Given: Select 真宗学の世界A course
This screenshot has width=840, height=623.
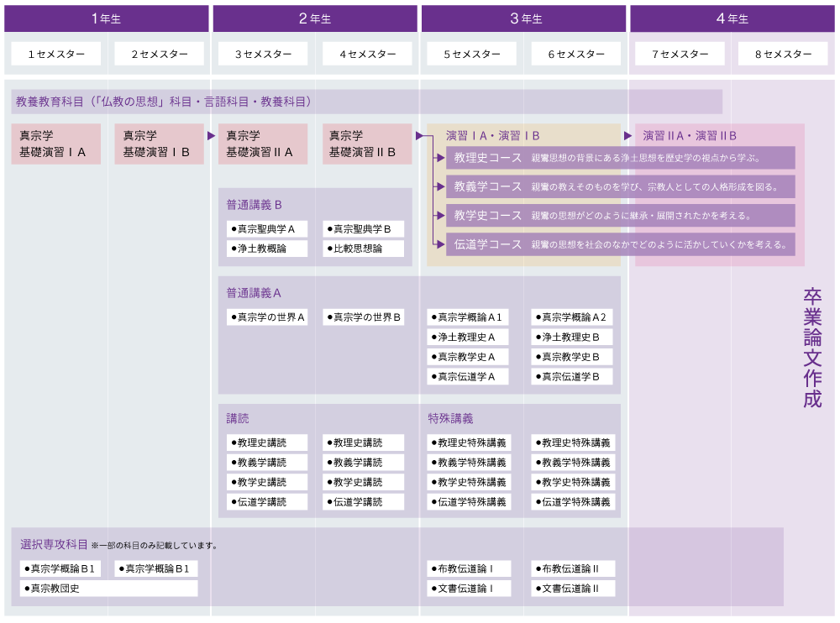Looking at the screenshot, I should pos(267,317).
